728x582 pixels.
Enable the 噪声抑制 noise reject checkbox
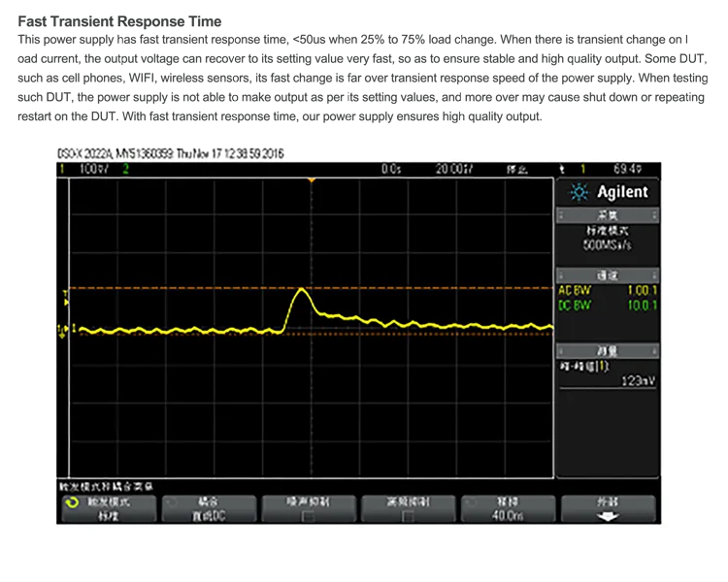308,517
